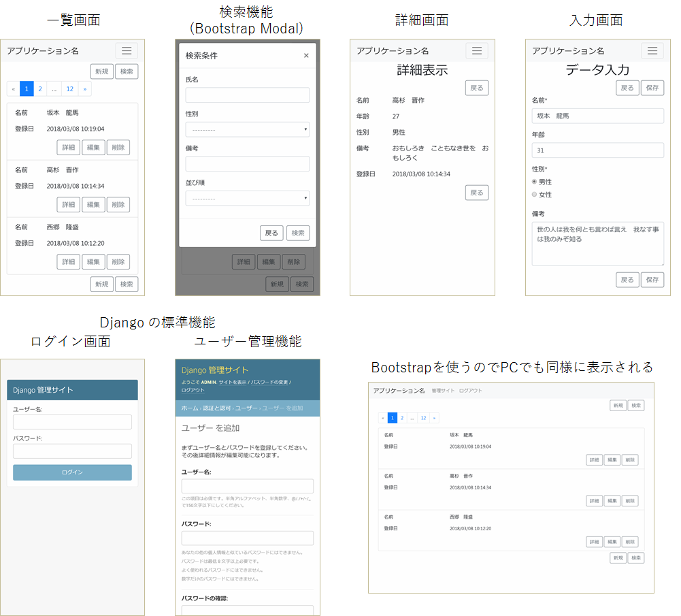The height and width of the screenshot is (616, 681).
Task: Click the ホーム breadcrumb in user management screen
Action: 188,408
